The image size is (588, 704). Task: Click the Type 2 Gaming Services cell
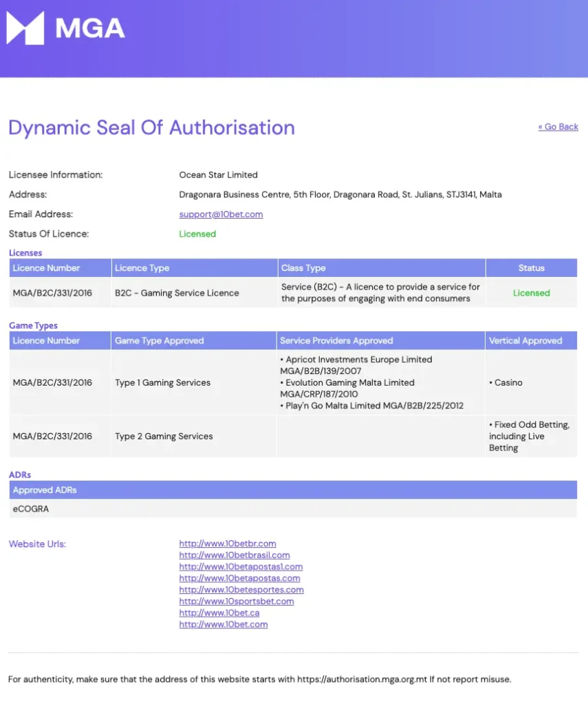pyautogui.click(x=164, y=437)
